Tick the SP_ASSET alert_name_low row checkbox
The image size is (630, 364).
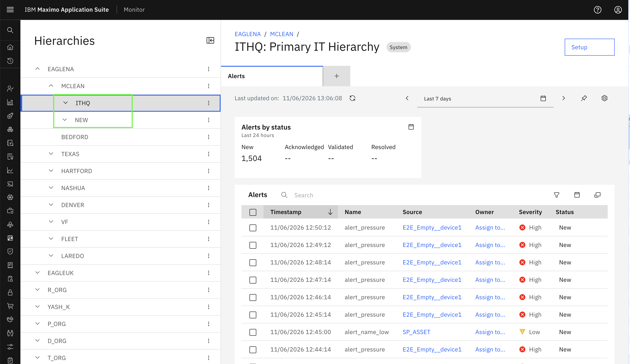[x=253, y=332]
